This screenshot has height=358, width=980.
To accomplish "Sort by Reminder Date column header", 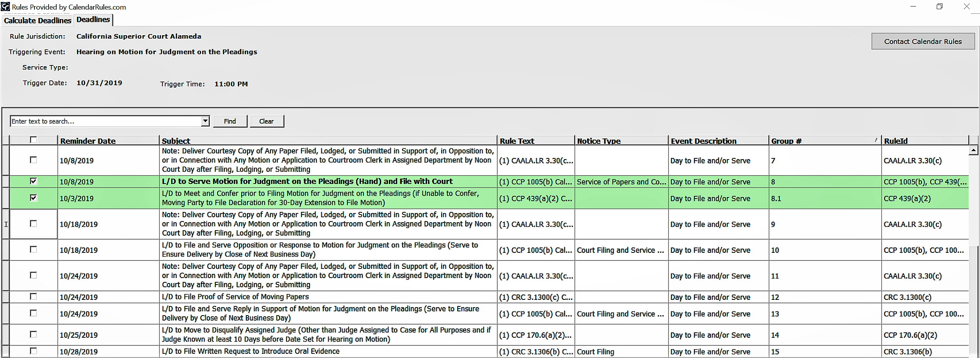I will point(108,140).
